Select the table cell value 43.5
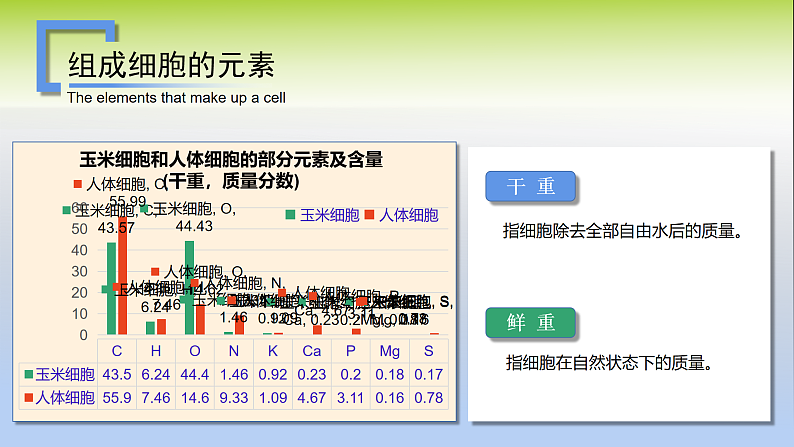This screenshot has height=447, width=794. click(117, 375)
